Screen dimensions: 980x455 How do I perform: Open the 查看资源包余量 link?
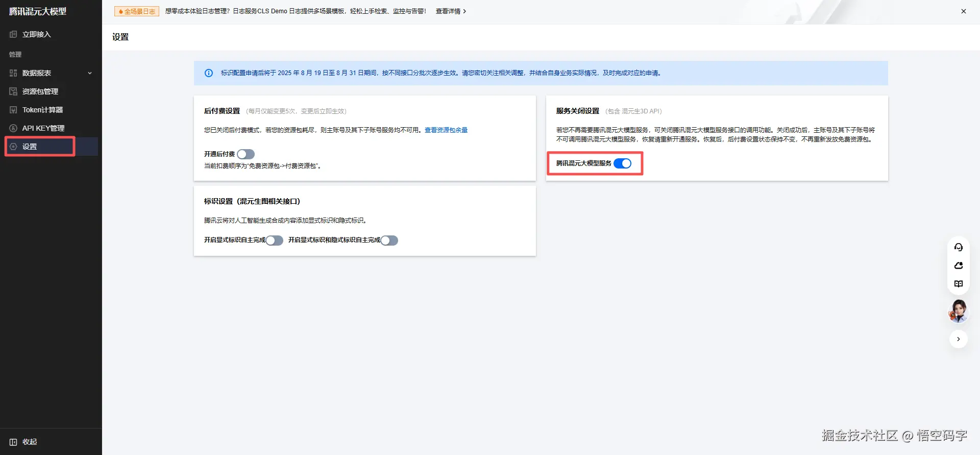(x=446, y=130)
